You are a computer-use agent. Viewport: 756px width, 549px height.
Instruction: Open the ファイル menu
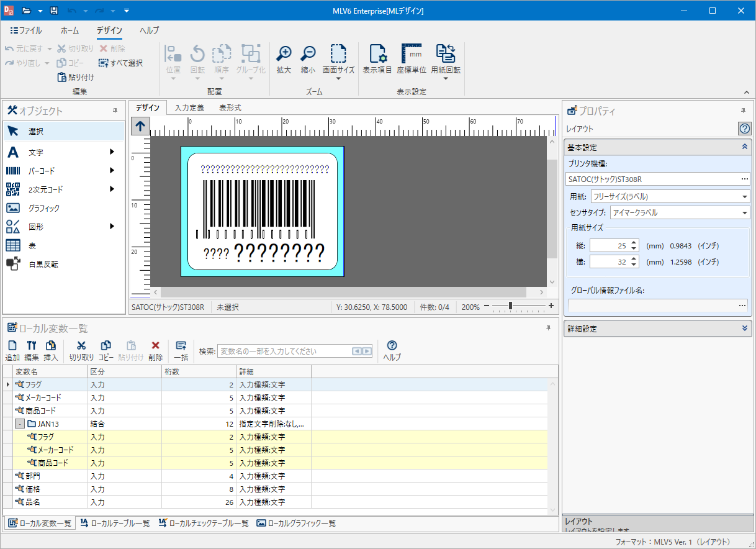[26, 30]
